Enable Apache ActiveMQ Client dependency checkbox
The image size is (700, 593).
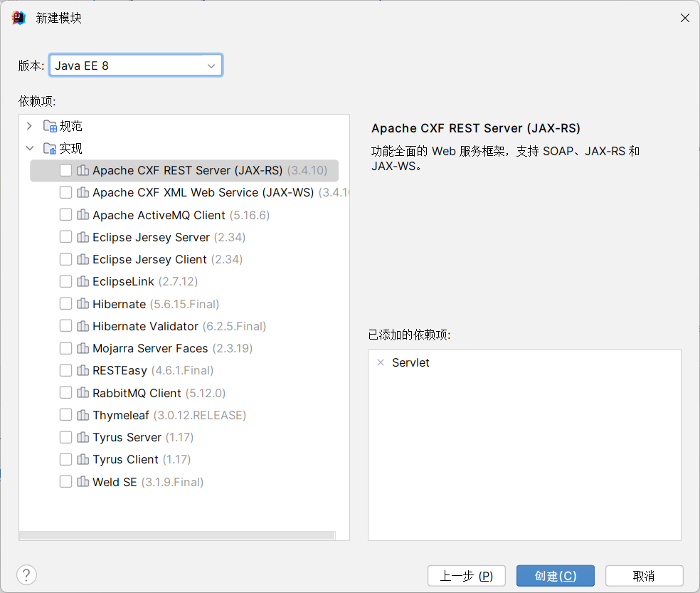click(x=65, y=215)
